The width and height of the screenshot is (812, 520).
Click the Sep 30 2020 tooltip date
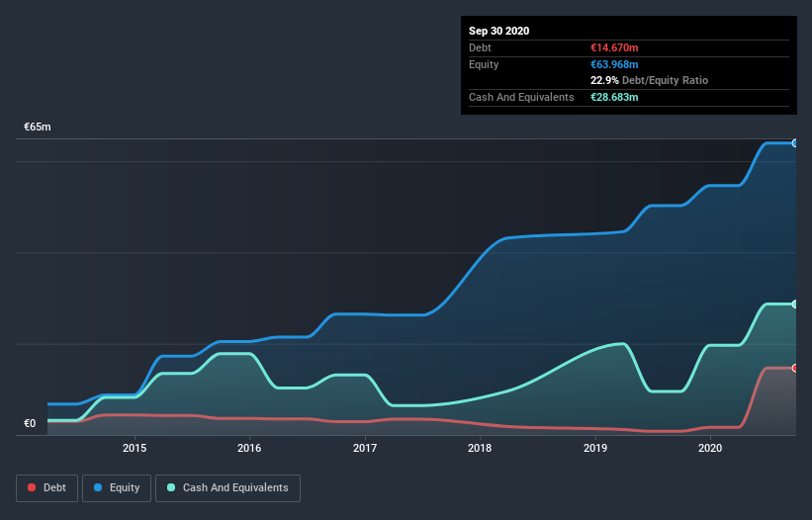pyautogui.click(x=499, y=31)
